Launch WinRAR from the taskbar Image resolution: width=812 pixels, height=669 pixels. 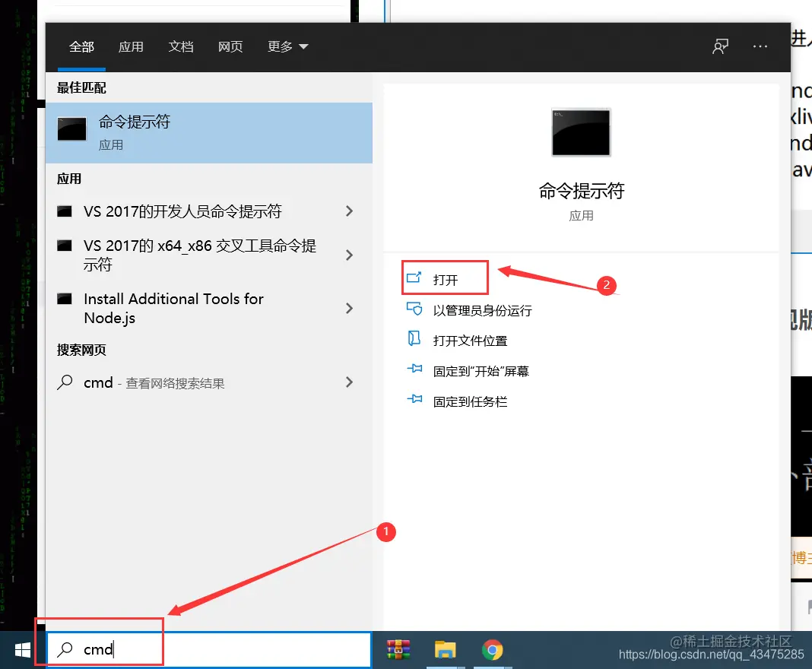(x=398, y=650)
